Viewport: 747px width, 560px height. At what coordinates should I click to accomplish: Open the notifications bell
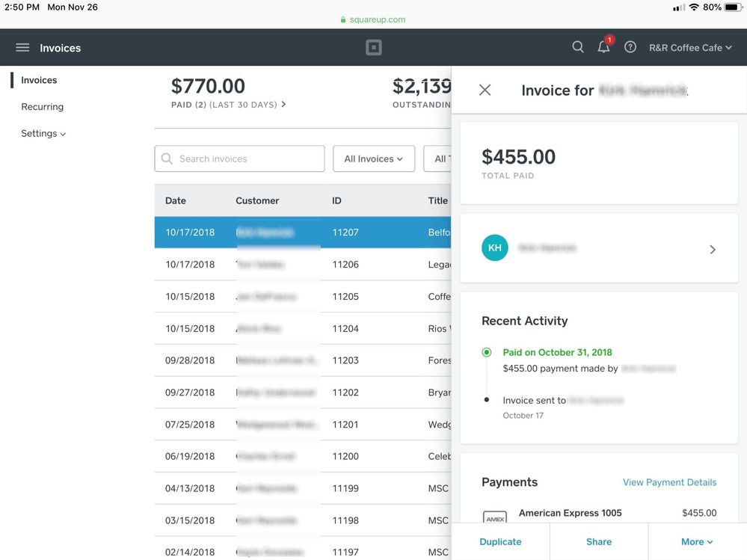click(603, 47)
